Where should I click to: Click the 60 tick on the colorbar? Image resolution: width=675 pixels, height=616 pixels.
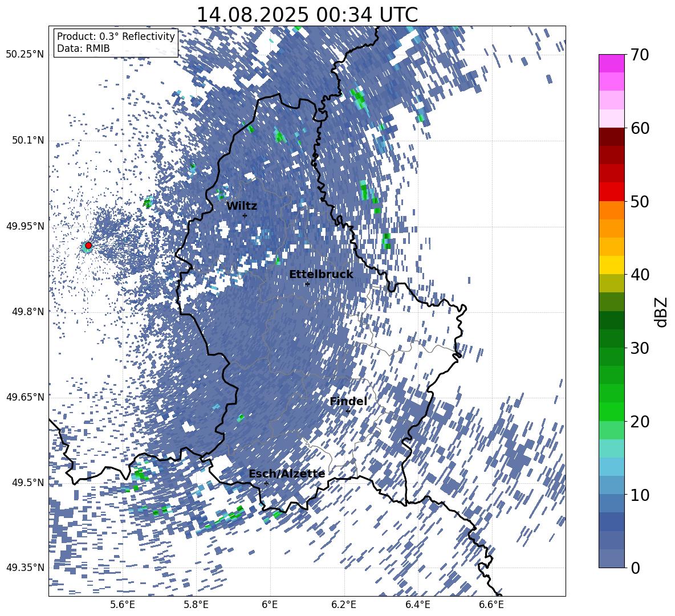640,128
